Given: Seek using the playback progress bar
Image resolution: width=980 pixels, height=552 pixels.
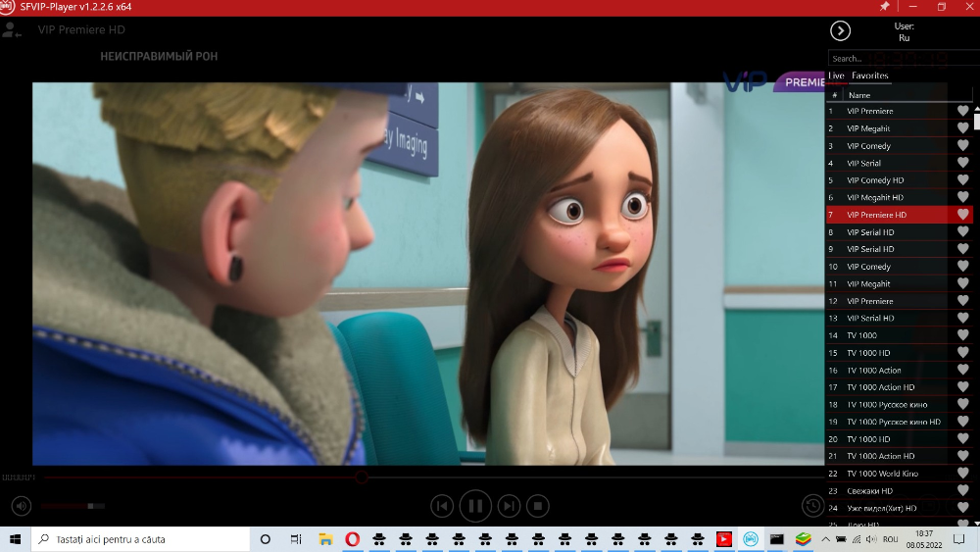Looking at the screenshot, I should tap(434, 477).
